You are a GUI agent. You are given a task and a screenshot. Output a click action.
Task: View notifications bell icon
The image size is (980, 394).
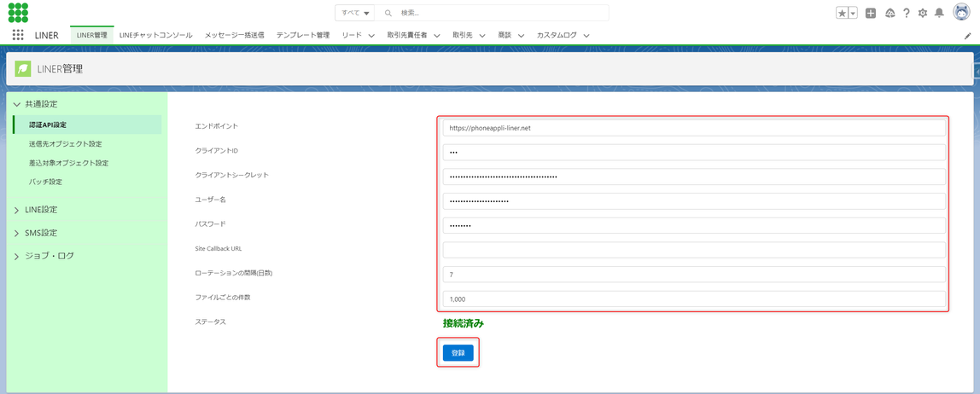coord(939,13)
